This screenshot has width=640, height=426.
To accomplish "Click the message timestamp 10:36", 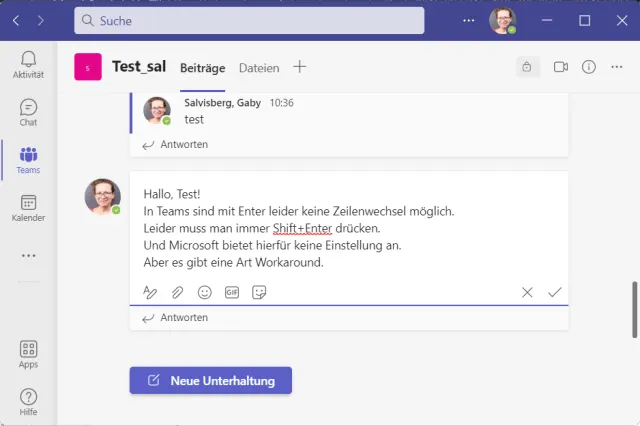I will (x=281, y=103).
